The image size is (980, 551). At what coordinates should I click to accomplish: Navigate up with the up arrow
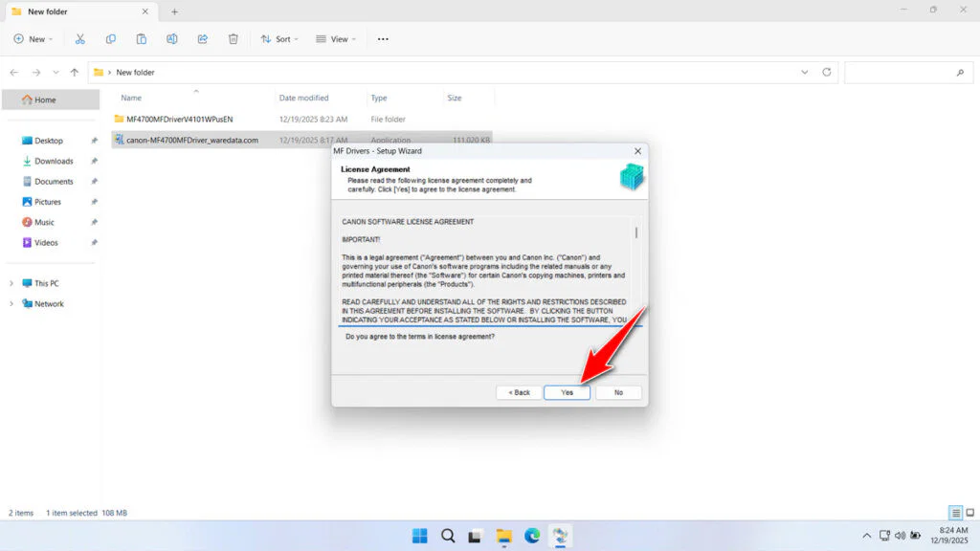click(75, 72)
